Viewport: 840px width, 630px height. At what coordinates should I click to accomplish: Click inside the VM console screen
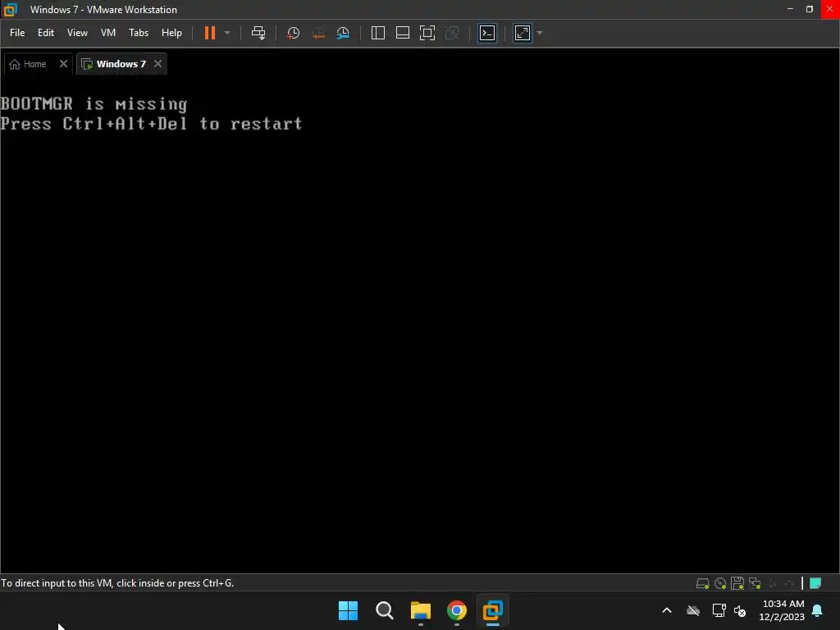[x=420, y=324]
